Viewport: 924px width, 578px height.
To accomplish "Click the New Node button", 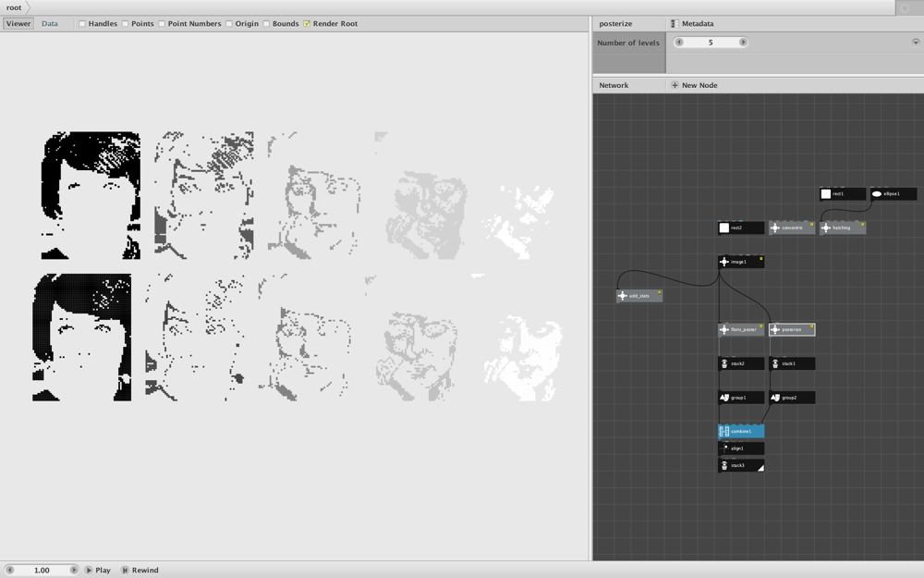I will point(694,85).
